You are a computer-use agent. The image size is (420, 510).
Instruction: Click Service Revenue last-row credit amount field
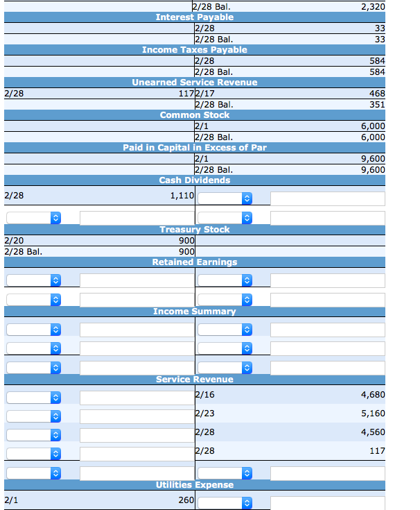tap(327, 473)
